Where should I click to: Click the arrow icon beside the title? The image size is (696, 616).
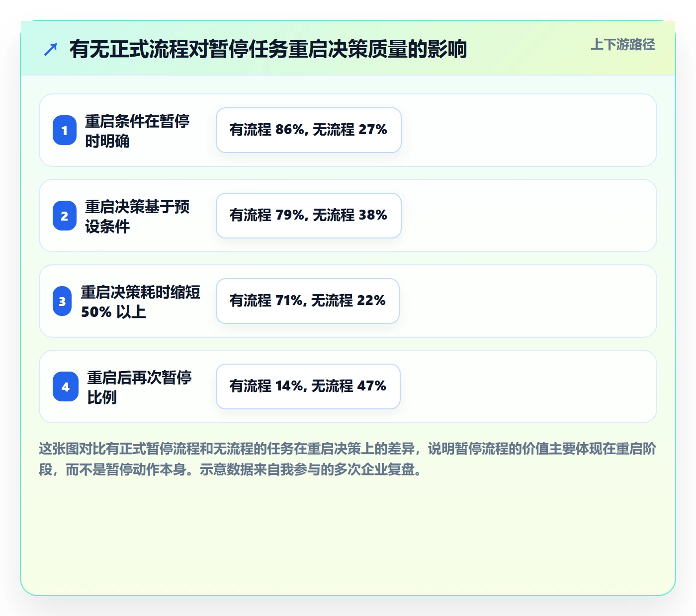pyautogui.click(x=51, y=49)
